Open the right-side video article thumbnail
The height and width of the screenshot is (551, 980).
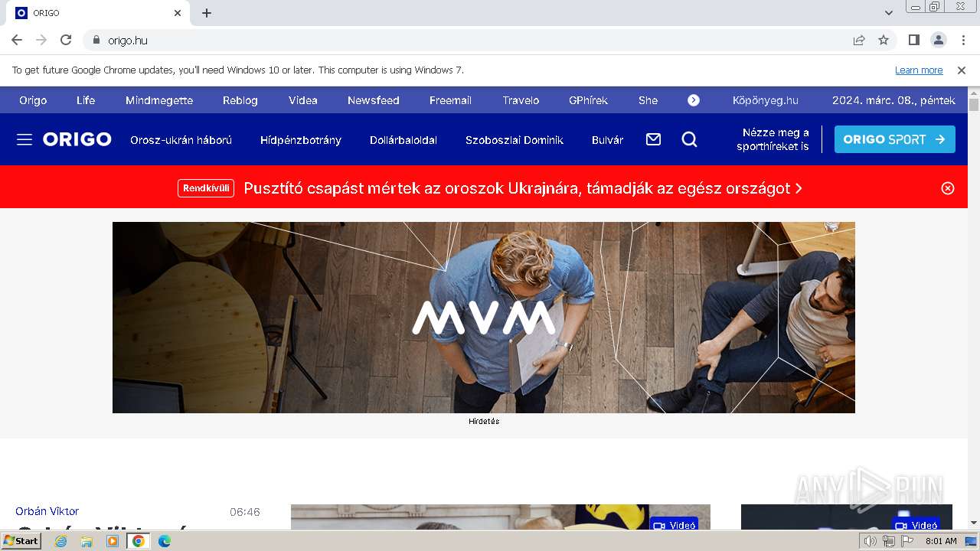point(847,517)
